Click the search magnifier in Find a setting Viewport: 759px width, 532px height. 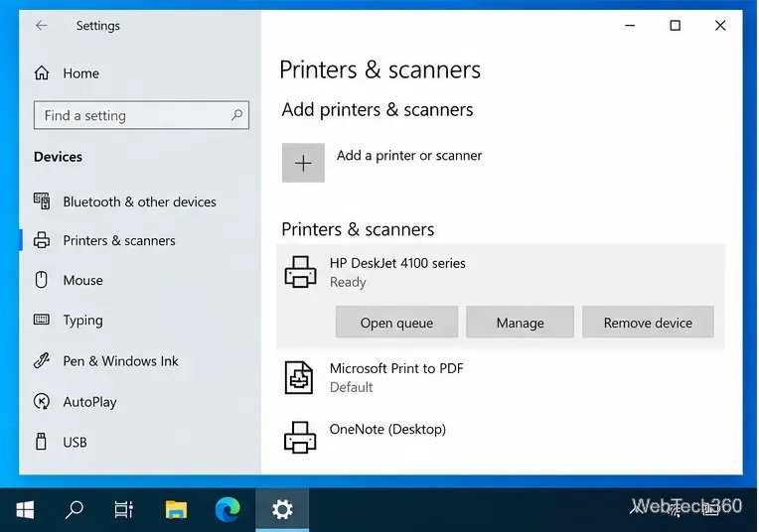tap(236, 115)
